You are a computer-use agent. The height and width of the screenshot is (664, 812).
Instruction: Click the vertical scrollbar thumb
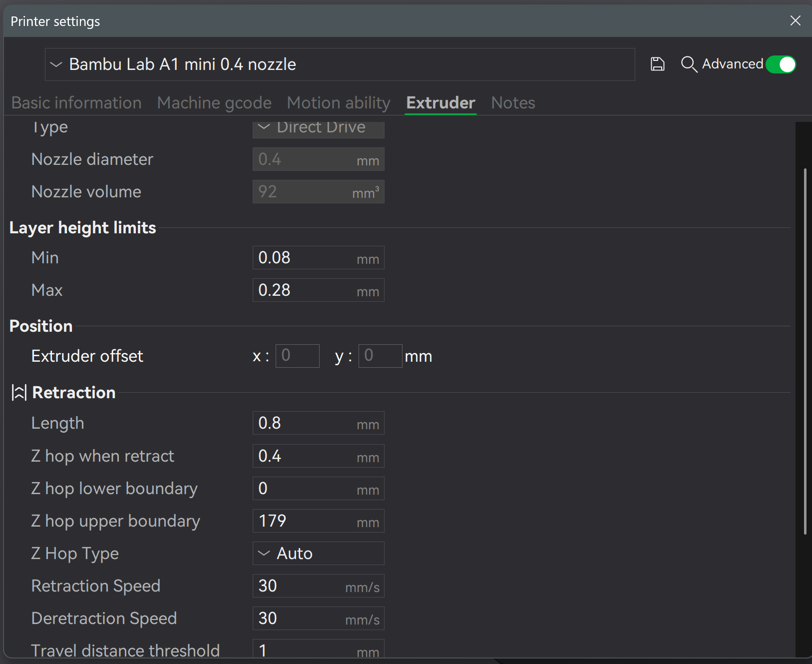(805, 351)
